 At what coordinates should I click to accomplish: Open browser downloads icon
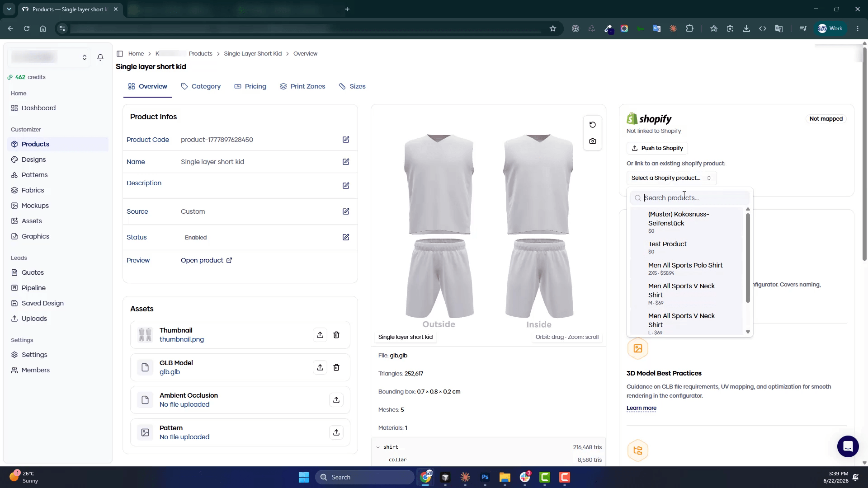click(746, 28)
